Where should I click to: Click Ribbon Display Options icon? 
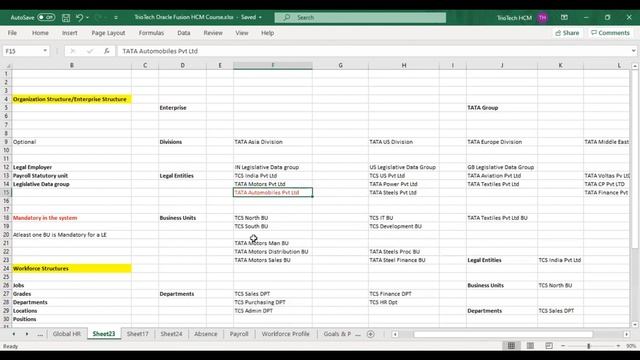(564, 18)
